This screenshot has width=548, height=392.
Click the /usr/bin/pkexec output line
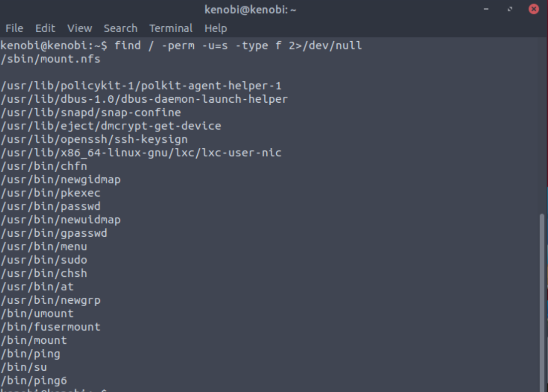50,193
